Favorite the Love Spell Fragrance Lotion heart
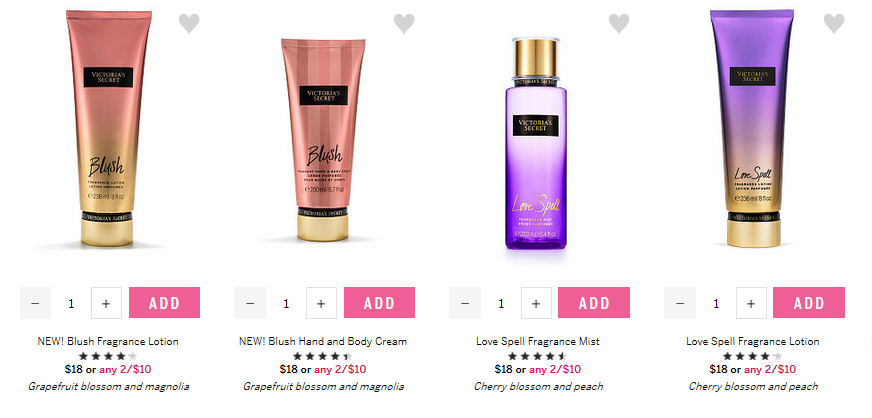 click(834, 23)
